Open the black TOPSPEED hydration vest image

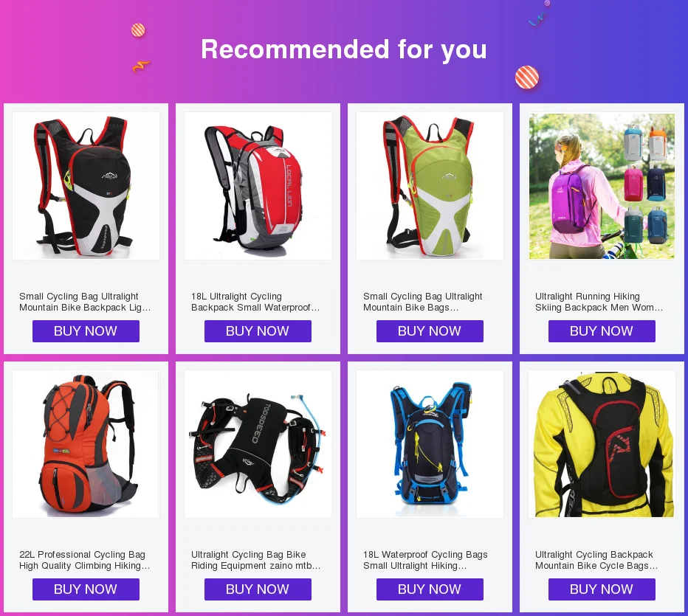pos(258,444)
